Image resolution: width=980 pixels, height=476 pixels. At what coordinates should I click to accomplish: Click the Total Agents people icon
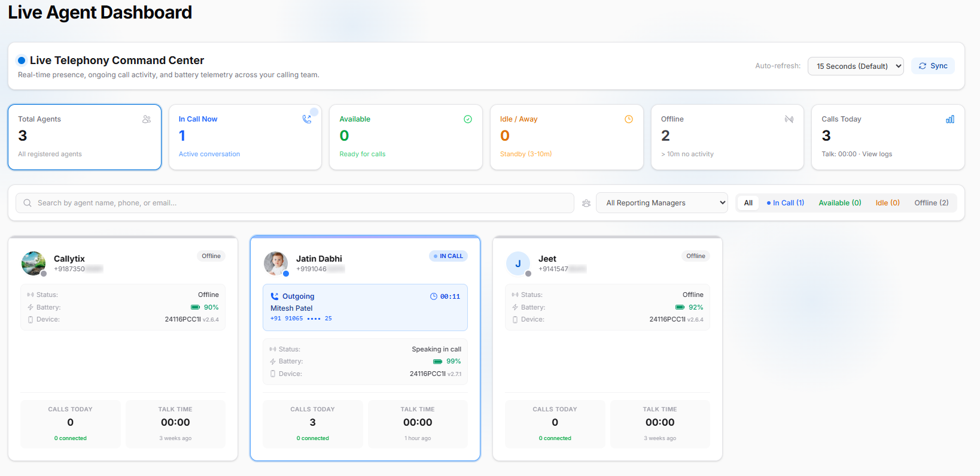pos(147,119)
